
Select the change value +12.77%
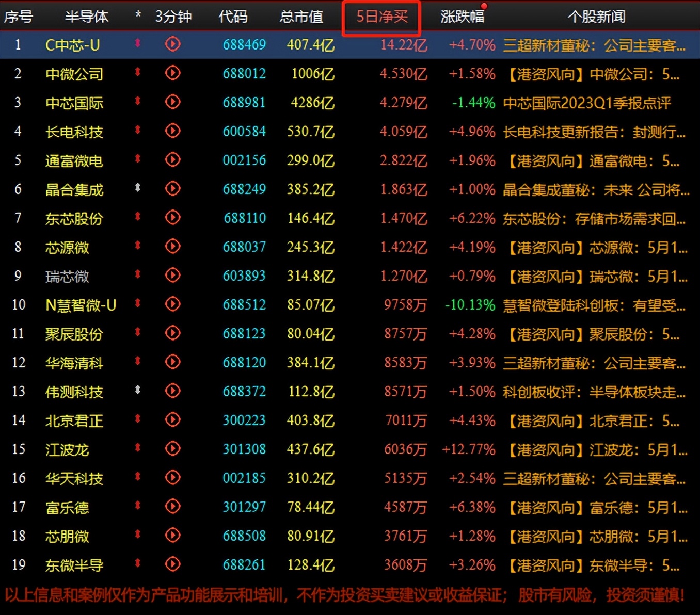468,449
